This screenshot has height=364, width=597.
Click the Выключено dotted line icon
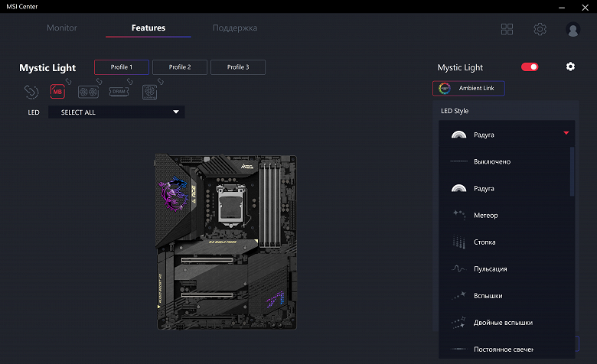pos(458,161)
